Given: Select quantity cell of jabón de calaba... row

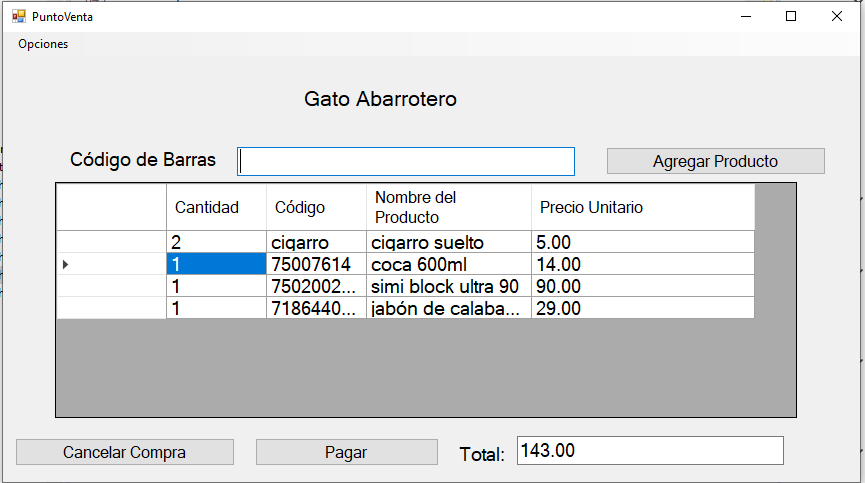Looking at the screenshot, I should point(216,308).
